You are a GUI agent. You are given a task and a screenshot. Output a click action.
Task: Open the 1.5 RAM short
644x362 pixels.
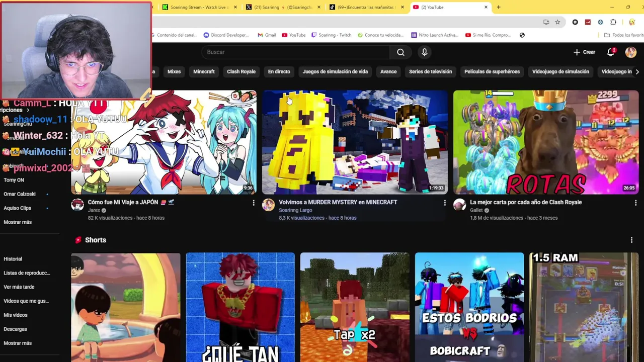[584, 307]
